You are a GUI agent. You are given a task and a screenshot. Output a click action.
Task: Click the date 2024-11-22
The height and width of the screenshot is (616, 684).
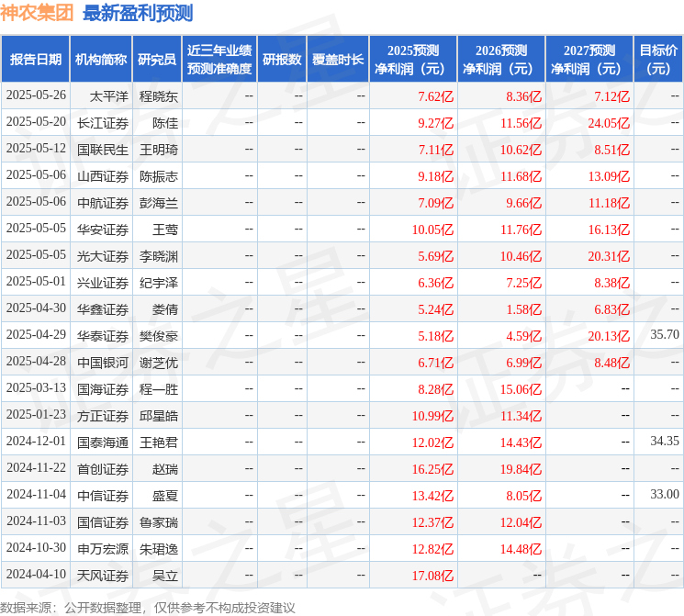click(x=36, y=467)
